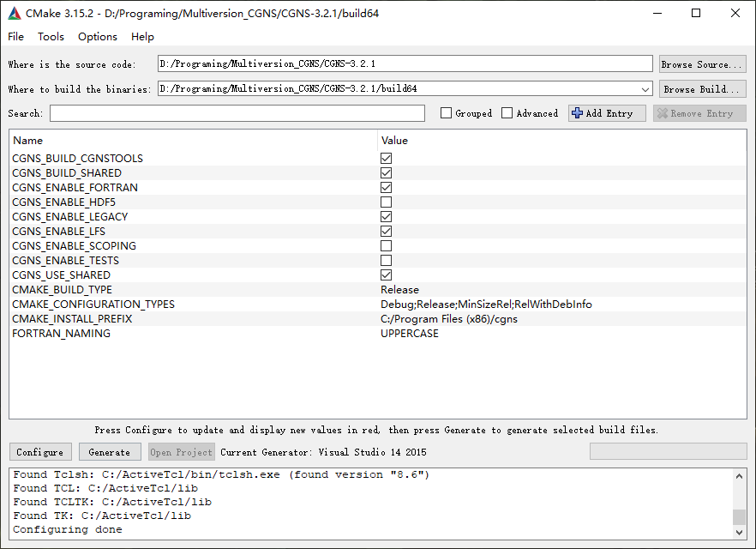Click the Generate button

pyautogui.click(x=110, y=452)
